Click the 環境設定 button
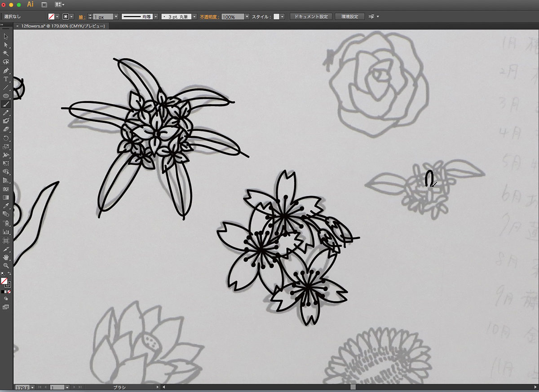 (x=349, y=17)
